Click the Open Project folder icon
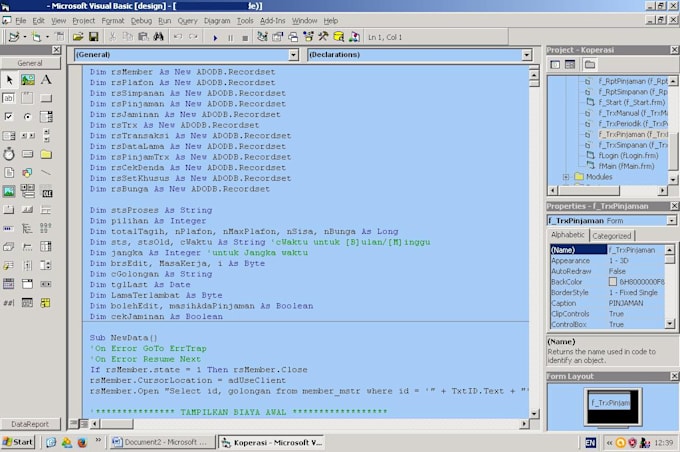Image resolution: width=680 pixels, height=452 pixels. [78, 37]
